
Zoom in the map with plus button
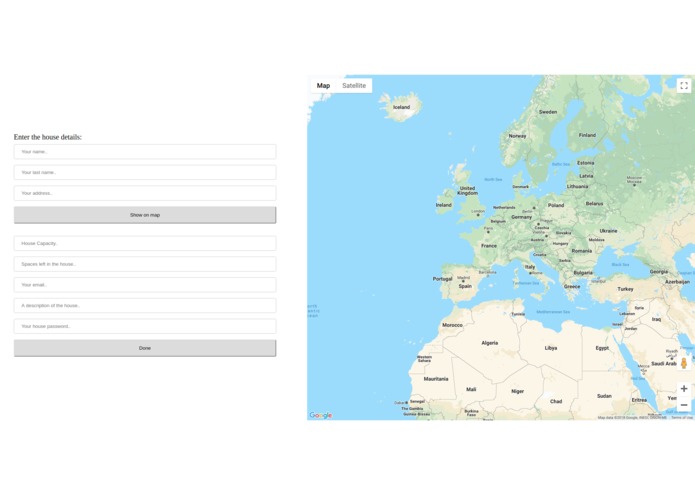point(684,389)
